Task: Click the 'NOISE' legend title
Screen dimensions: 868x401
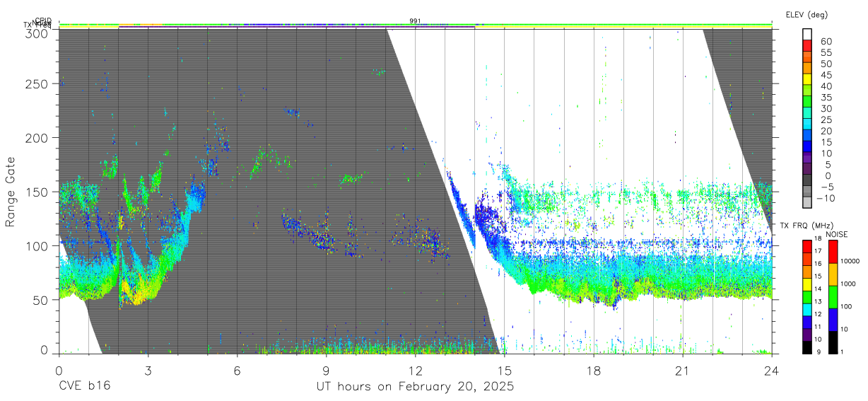Action: click(x=836, y=234)
